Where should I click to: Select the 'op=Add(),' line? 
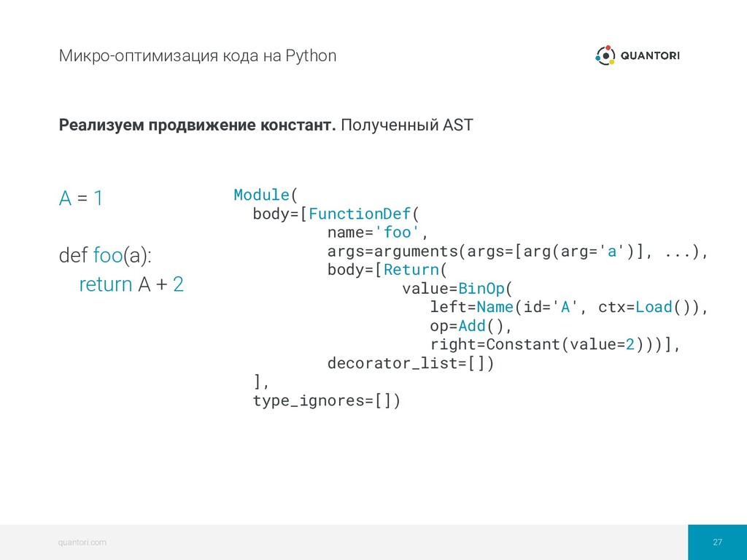pyautogui.click(x=471, y=326)
